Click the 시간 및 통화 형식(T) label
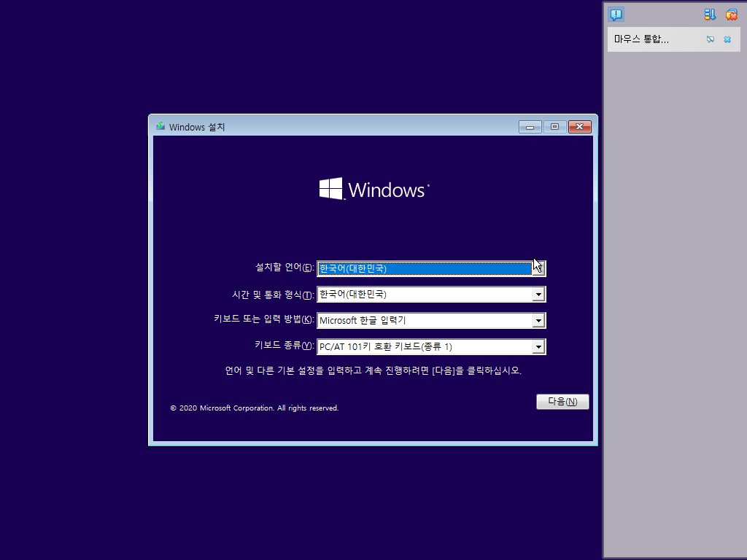This screenshot has width=747, height=560. 274,295
